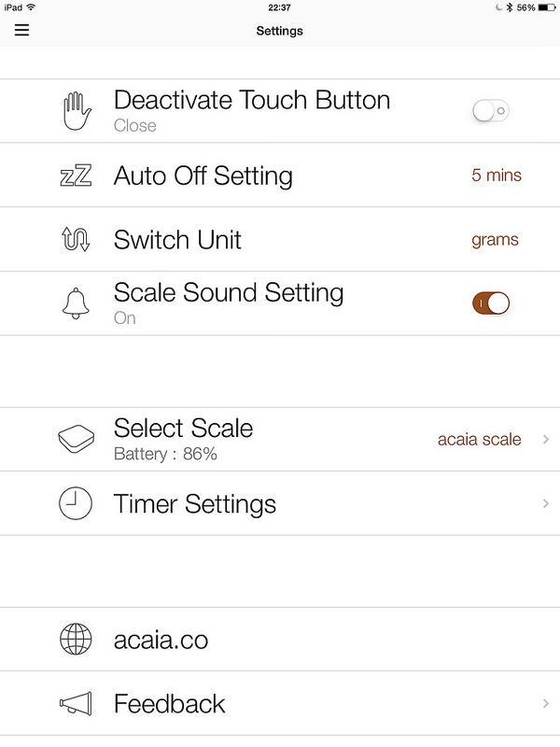Expand the Timer Settings chevron
The height and width of the screenshot is (747, 560).
(545, 504)
